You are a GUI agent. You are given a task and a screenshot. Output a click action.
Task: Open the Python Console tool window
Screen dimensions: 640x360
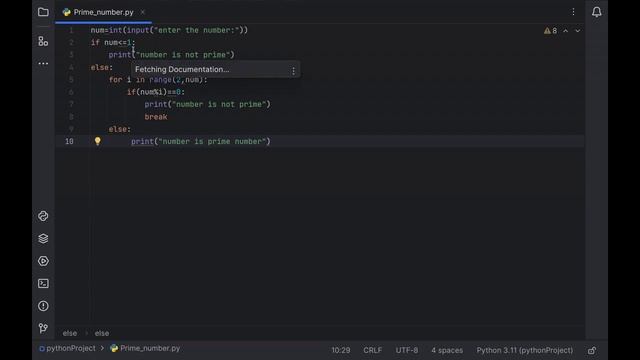point(43,216)
